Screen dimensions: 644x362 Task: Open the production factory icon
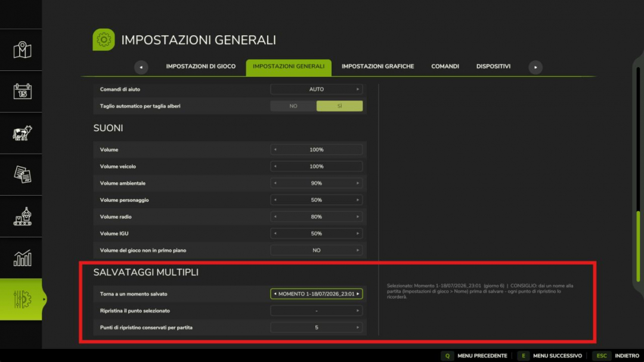pos(22,216)
